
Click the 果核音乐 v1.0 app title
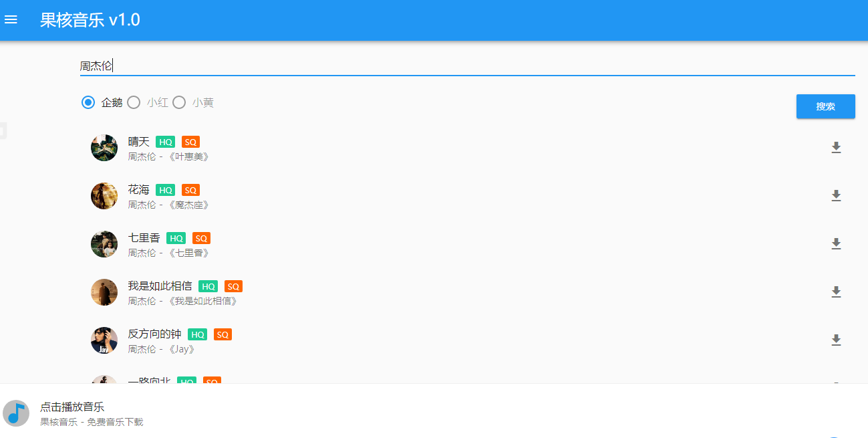[90, 20]
